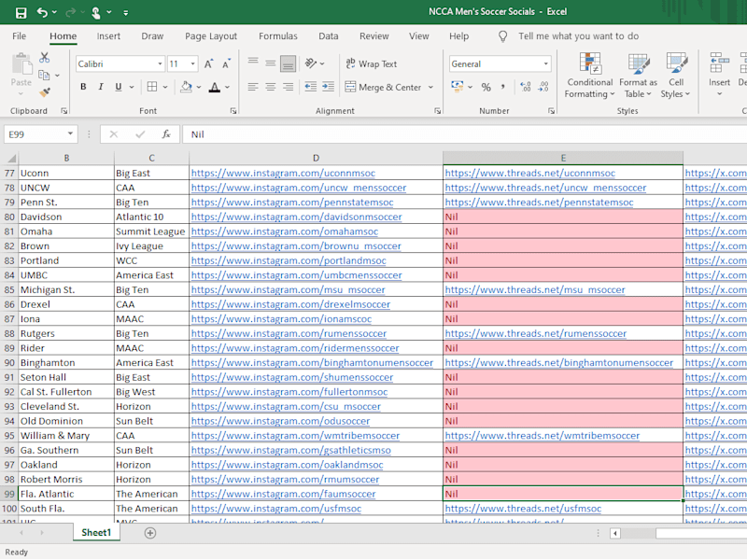Image resolution: width=747 pixels, height=560 pixels.
Task: Click the Paste clipboard icon
Action: pos(21,64)
